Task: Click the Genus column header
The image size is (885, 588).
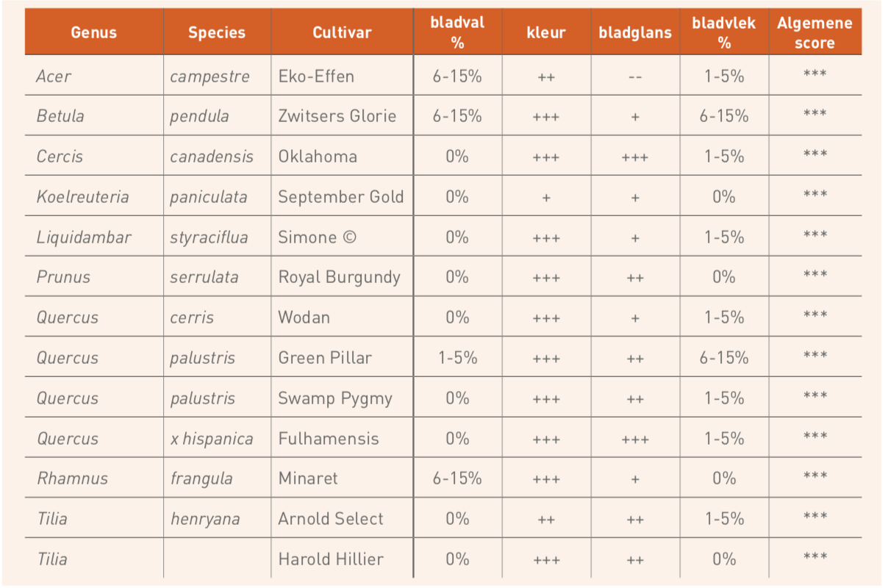Action: click(93, 32)
